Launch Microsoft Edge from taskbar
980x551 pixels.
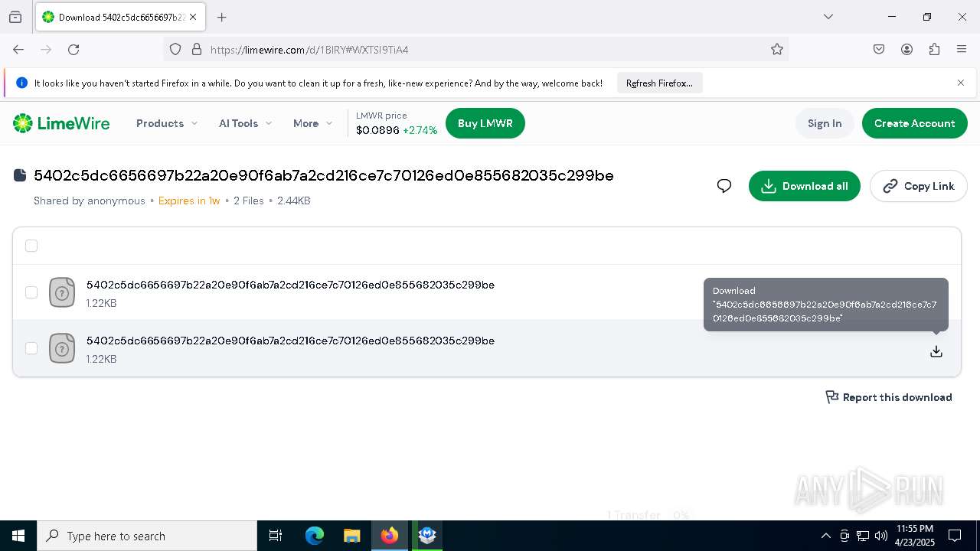pos(315,536)
